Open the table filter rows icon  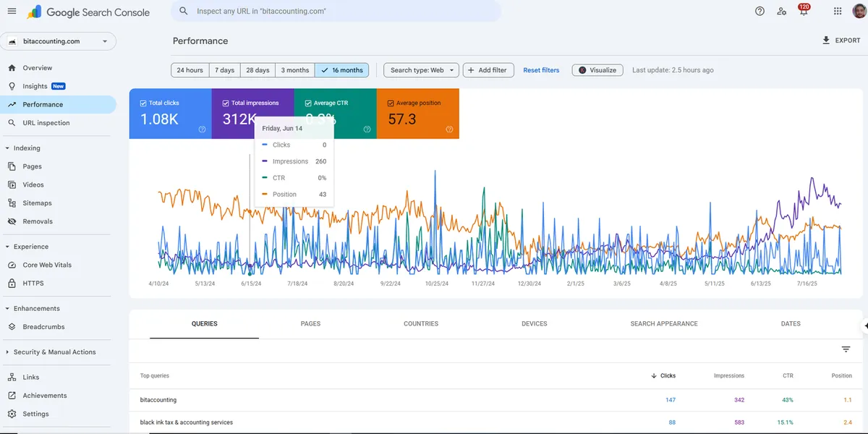click(846, 349)
